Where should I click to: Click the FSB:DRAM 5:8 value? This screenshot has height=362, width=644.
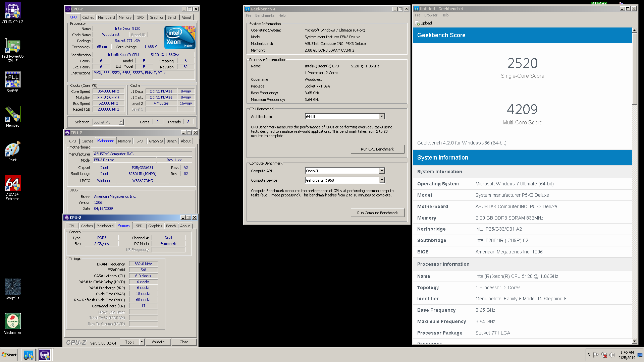(x=143, y=270)
